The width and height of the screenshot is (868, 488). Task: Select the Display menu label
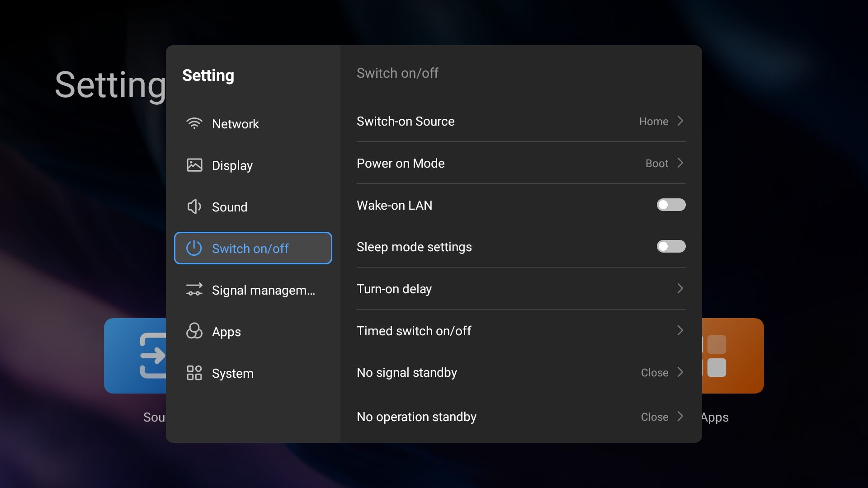[232, 165]
